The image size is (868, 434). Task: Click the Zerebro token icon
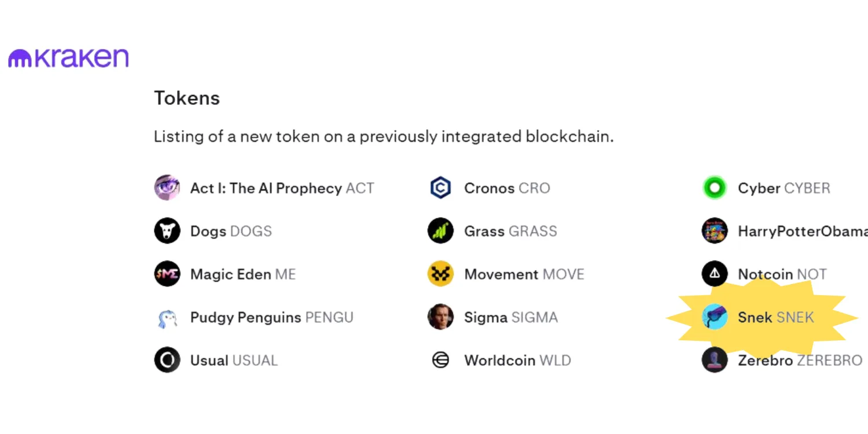(715, 360)
